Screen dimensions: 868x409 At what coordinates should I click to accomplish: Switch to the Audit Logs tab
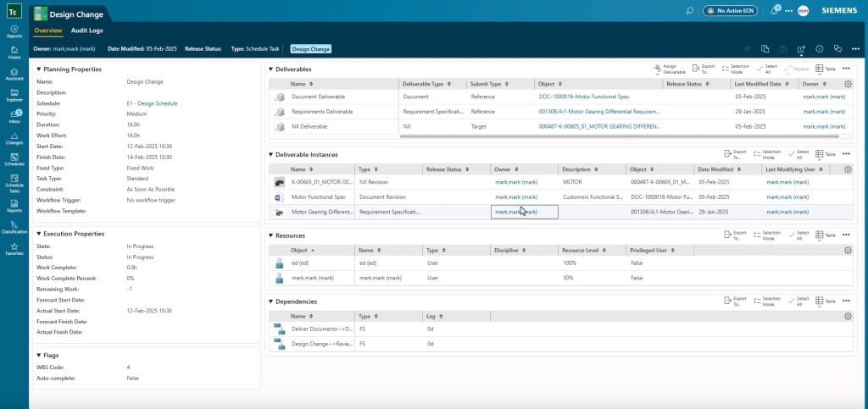(x=87, y=30)
